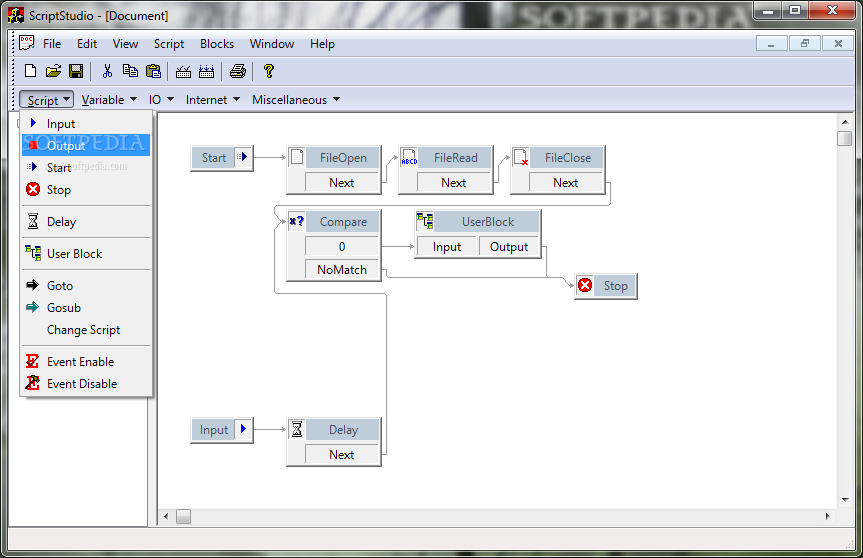Open the Help menu
The width and height of the screenshot is (863, 558).
coord(322,43)
